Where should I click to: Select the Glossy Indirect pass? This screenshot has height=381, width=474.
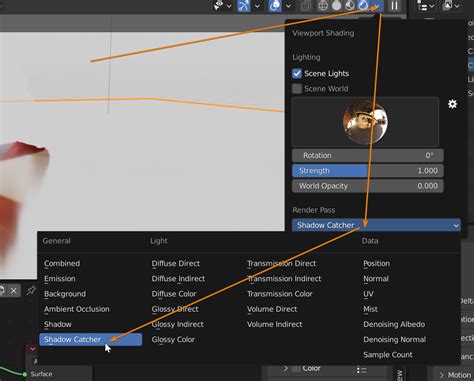click(x=177, y=324)
